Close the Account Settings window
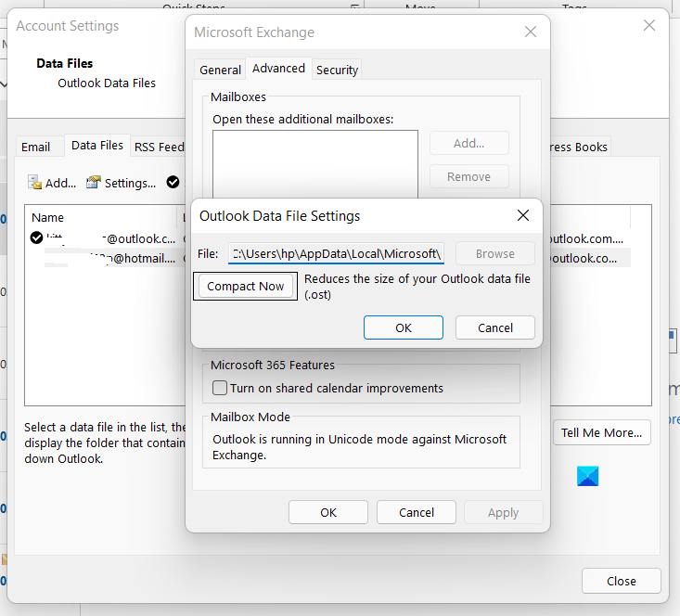 coord(648,25)
